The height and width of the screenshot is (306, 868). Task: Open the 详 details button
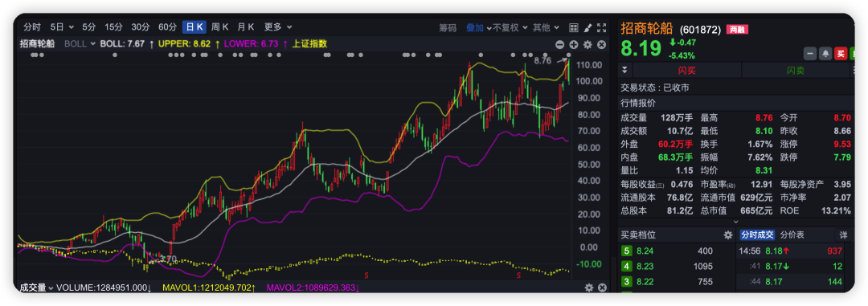click(843, 235)
